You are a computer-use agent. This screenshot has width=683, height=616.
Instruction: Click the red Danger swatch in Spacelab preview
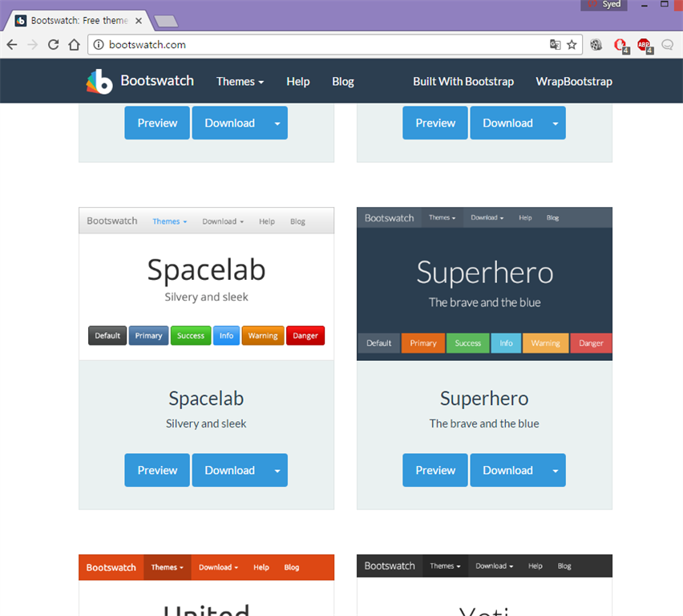click(x=305, y=336)
